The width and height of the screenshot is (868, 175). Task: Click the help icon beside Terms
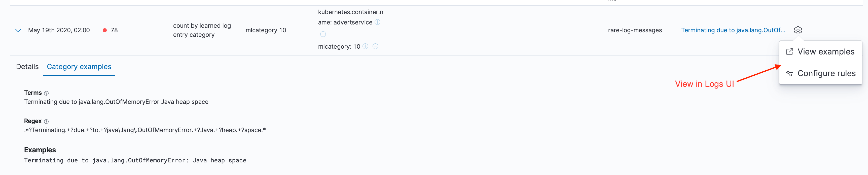[x=46, y=93]
